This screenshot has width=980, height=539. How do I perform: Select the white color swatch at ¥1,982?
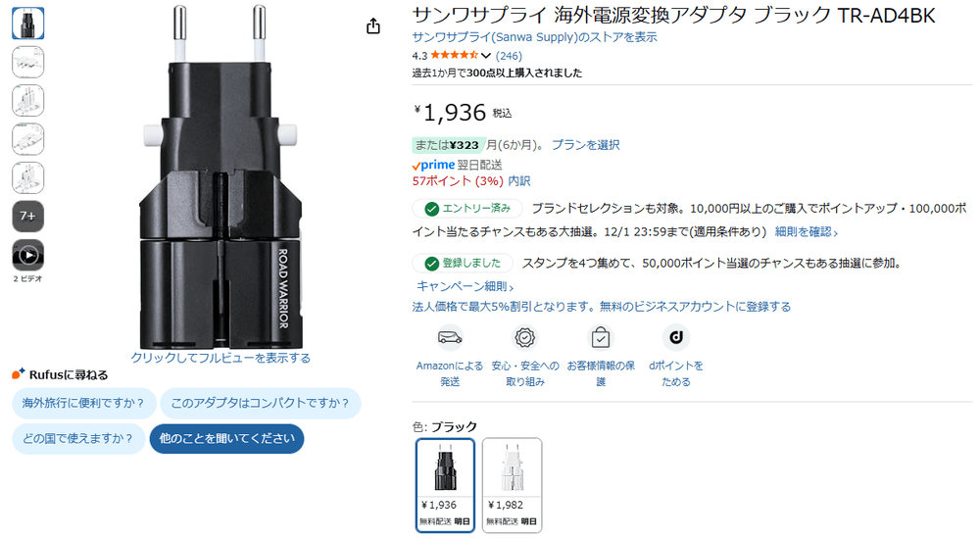tap(512, 485)
